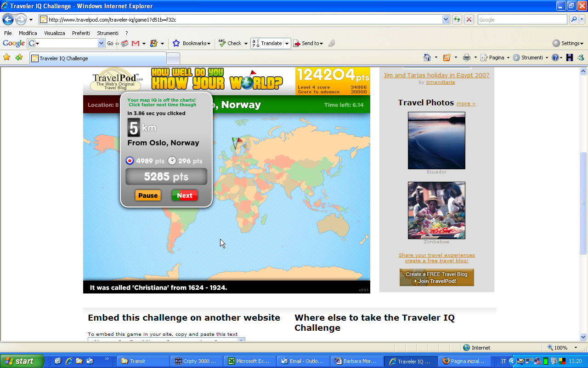588x368 pixels.
Task: Open the Home page icon
Action: pyautogui.click(x=427, y=57)
